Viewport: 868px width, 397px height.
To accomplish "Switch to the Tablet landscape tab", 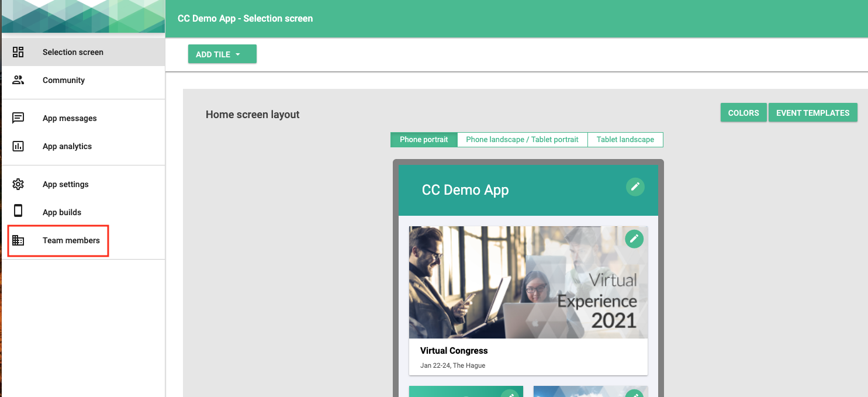I will 625,140.
